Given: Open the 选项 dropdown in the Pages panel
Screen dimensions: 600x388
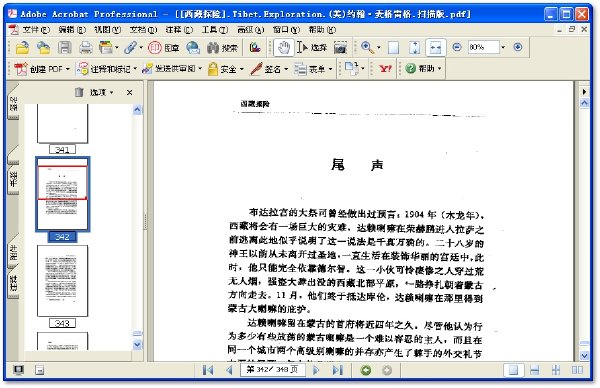Looking at the screenshot, I should point(101,92).
